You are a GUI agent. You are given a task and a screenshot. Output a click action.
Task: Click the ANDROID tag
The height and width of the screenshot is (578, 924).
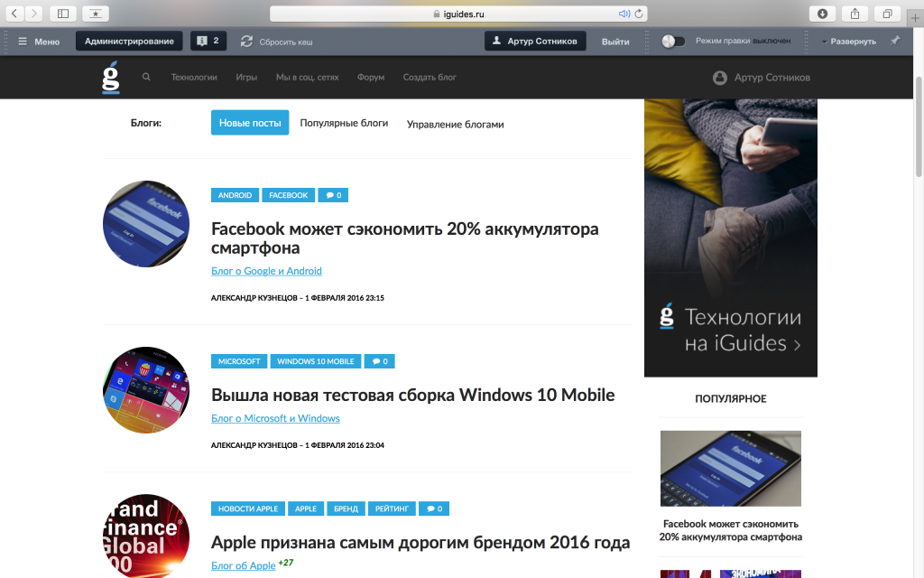pyautogui.click(x=235, y=195)
